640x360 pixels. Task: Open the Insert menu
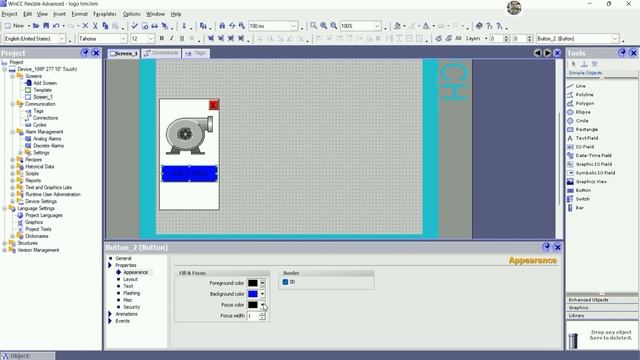pos(59,14)
